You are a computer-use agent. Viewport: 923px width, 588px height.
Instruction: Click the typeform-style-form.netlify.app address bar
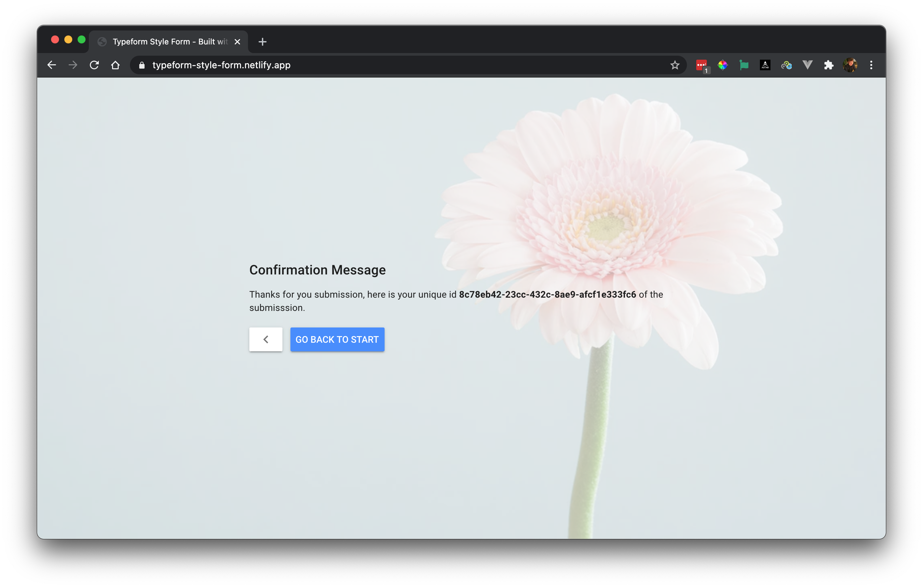[x=383, y=65]
